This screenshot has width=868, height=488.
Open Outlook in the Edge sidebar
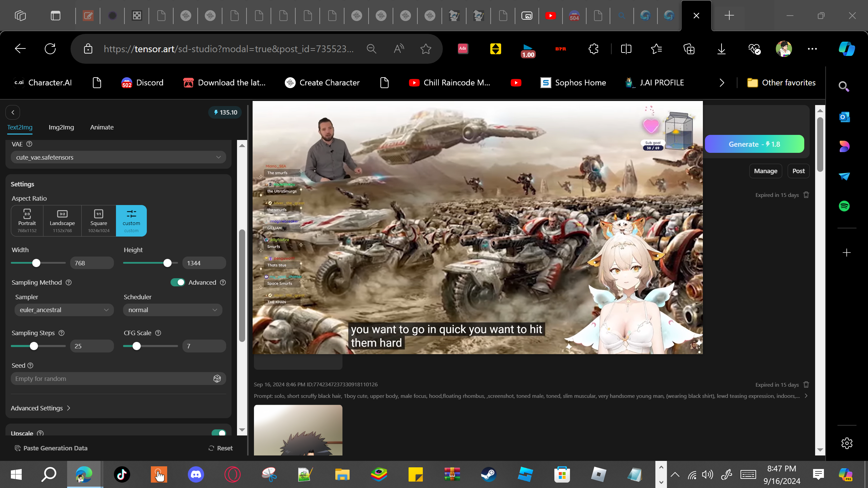click(844, 117)
